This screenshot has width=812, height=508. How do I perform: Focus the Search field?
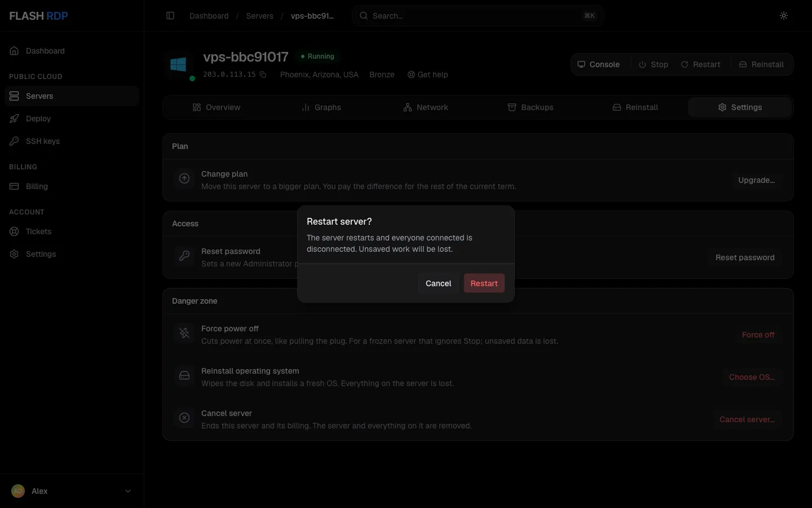pyautogui.click(x=478, y=16)
